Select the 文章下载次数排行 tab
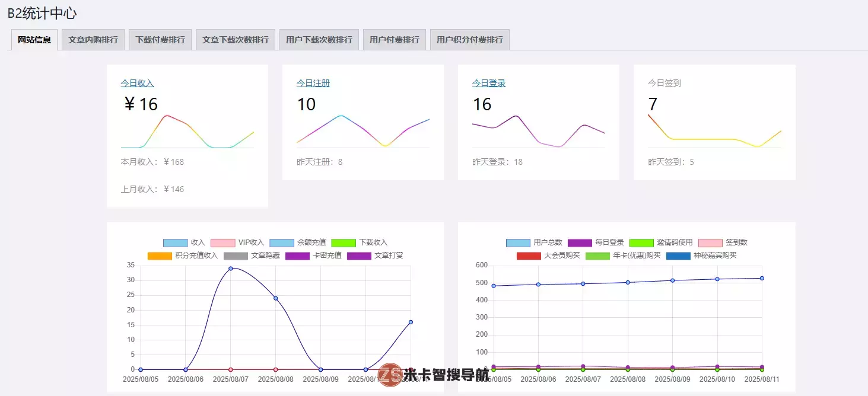This screenshot has width=868, height=396. (x=235, y=40)
